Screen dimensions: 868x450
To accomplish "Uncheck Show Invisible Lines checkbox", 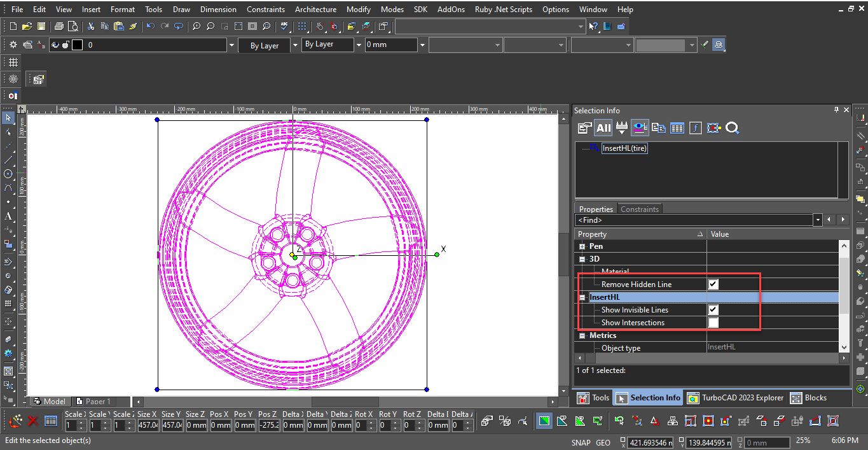I will click(713, 310).
